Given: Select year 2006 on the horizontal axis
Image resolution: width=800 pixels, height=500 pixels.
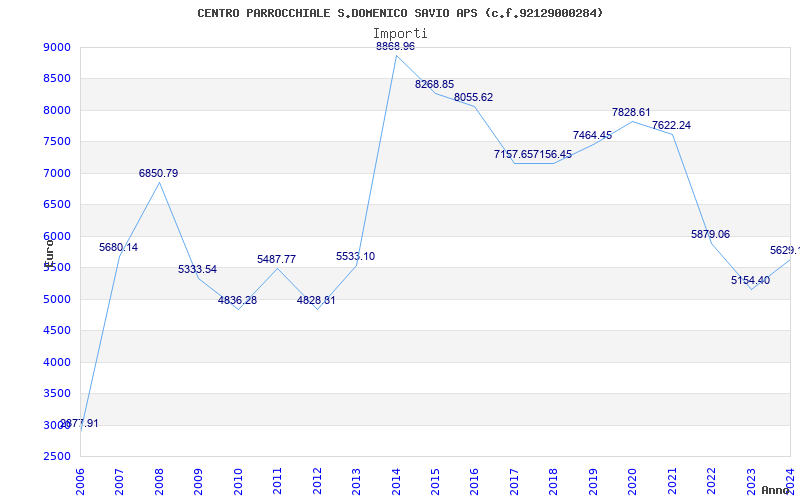Looking at the screenshot, I should [80, 482].
